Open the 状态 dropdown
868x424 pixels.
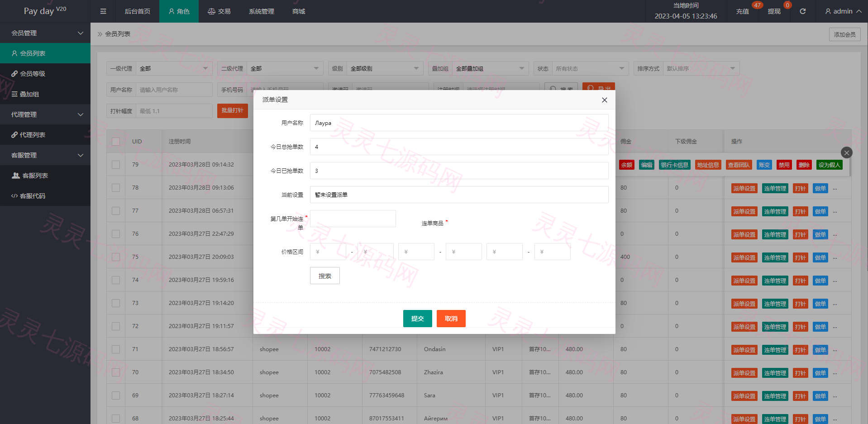[591, 69]
